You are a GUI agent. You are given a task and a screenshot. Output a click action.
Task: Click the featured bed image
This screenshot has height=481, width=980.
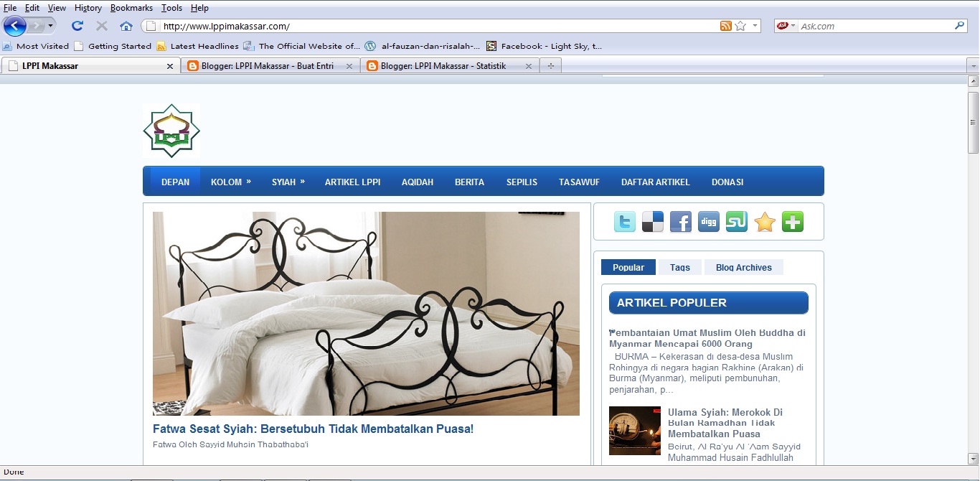(x=366, y=314)
